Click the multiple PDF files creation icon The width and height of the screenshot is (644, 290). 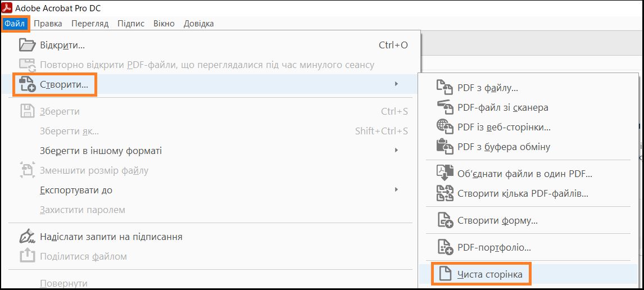[x=445, y=193]
